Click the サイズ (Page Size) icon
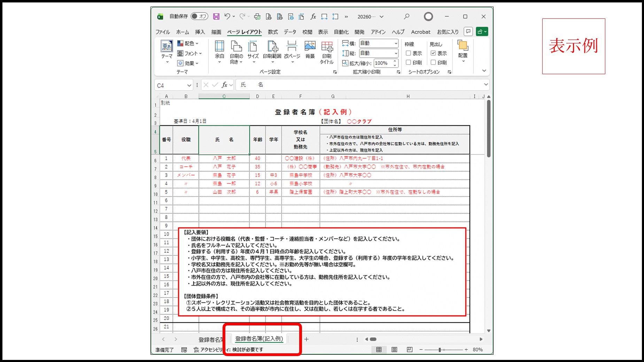The image size is (644, 362). click(253, 50)
